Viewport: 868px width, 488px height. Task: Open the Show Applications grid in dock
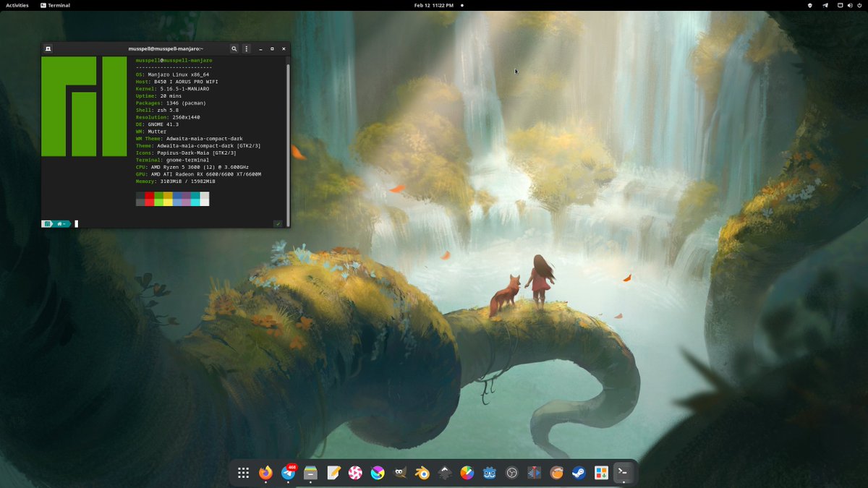point(244,473)
